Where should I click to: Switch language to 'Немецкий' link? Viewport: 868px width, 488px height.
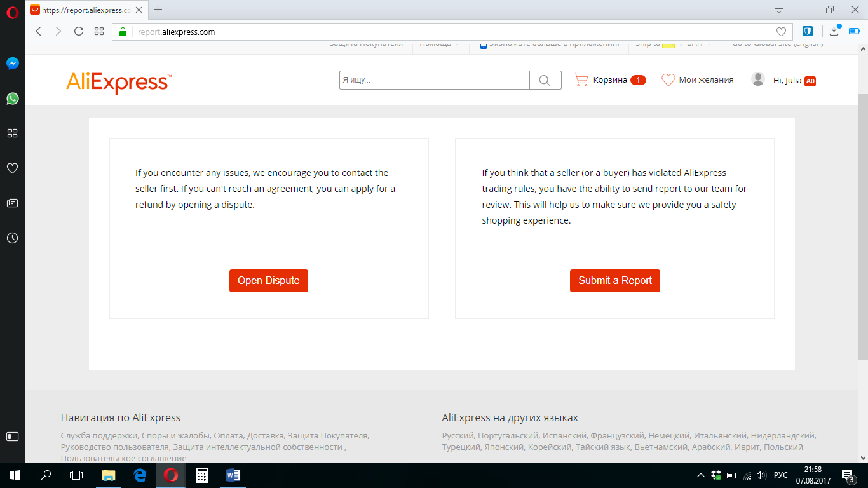(668, 436)
